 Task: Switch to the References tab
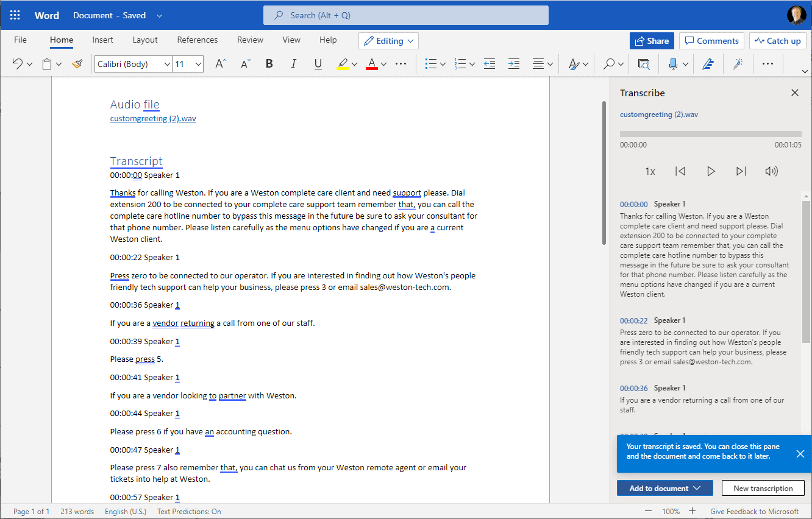point(198,40)
